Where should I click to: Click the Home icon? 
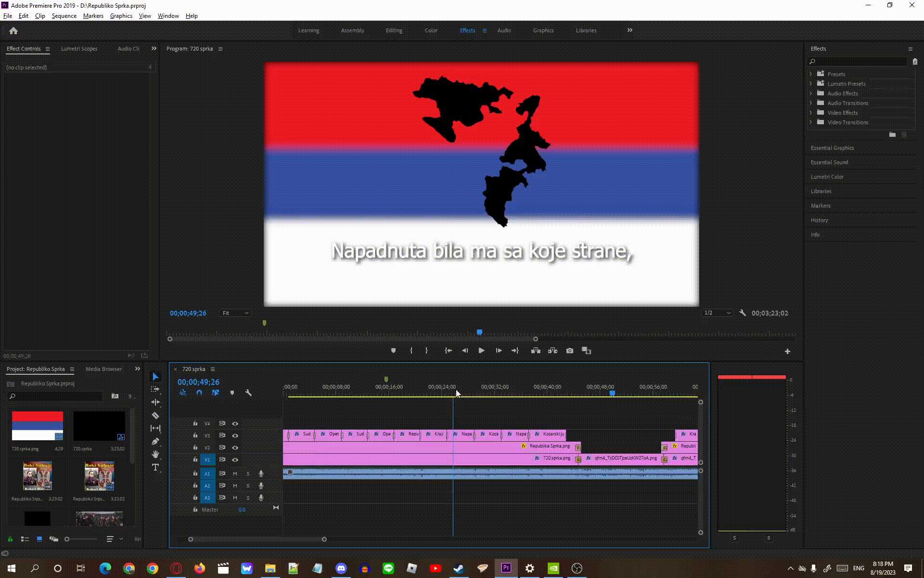[x=13, y=31]
